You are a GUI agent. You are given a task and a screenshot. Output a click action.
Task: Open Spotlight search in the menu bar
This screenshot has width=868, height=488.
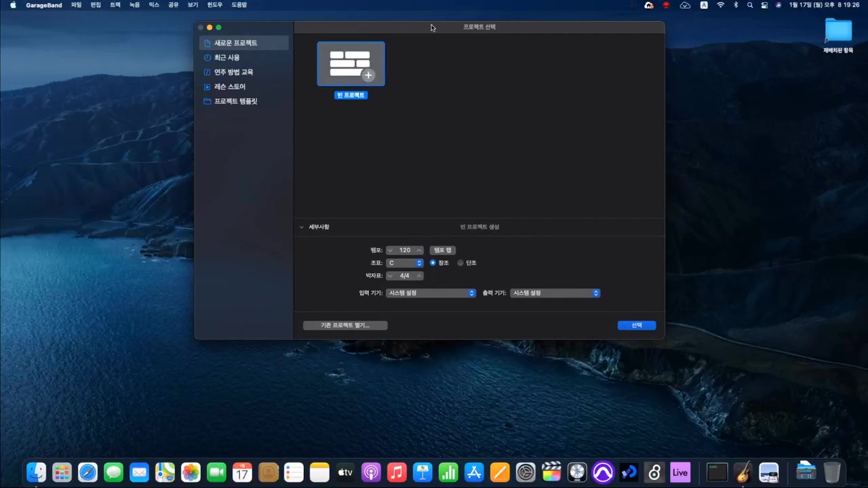coord(749,5)
